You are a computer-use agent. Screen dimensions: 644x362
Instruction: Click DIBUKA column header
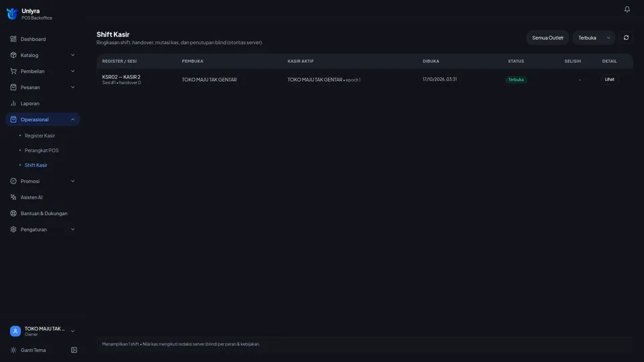pyautogui.click(x=431, y=61)
